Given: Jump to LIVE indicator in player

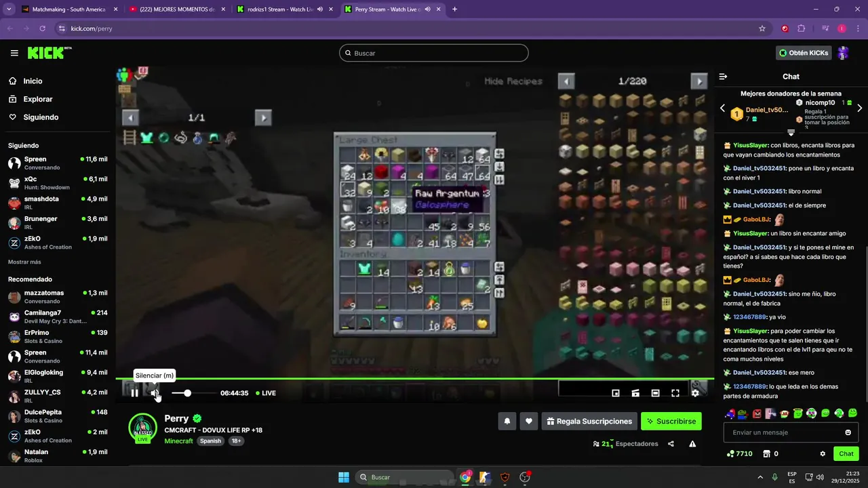Looking at the screenshot, I should [x=266, y=393].
